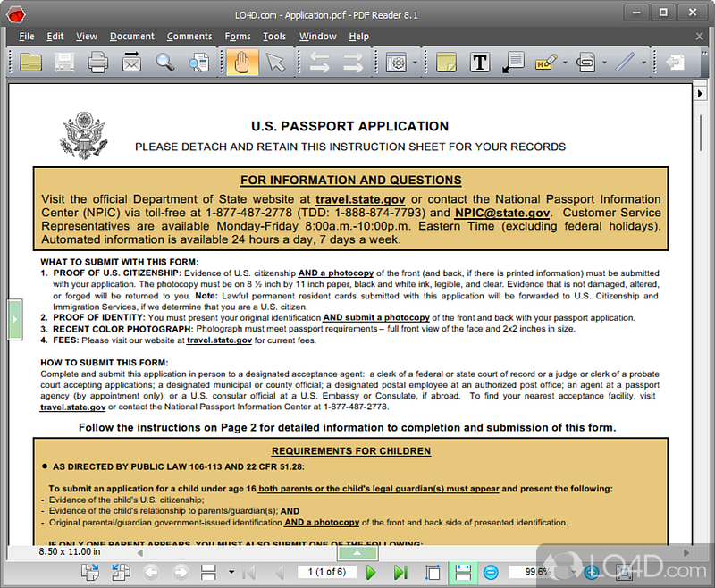Toggle Fit Width zoom mode

pos(463,572)
